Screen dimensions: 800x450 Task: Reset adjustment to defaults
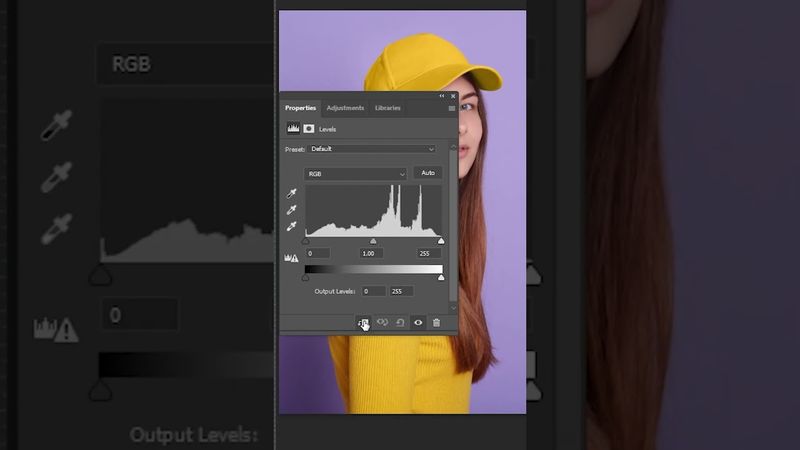pyautogui.click(x=400, y=322)
